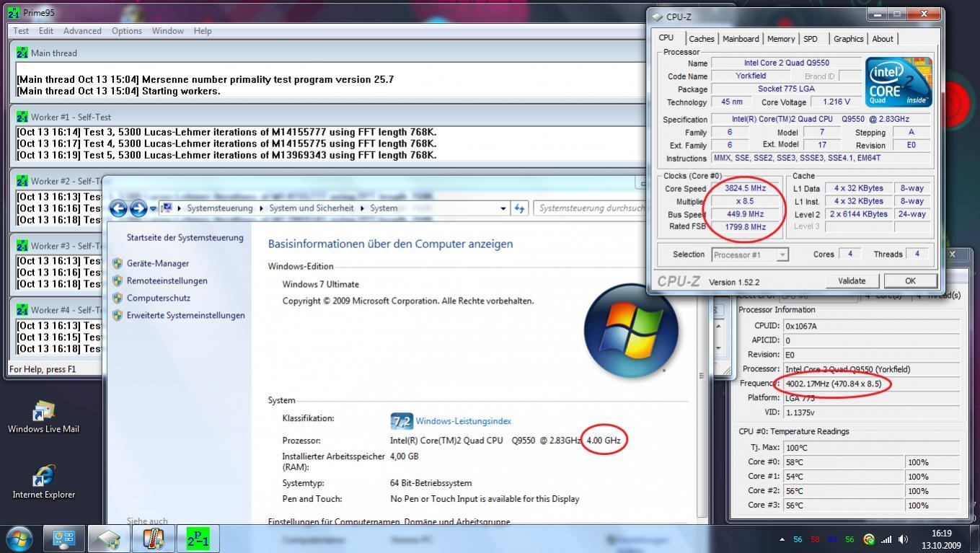Click Validate button in CPU-Z
This screenshot has width=980, height=553.
pos(852,281)
